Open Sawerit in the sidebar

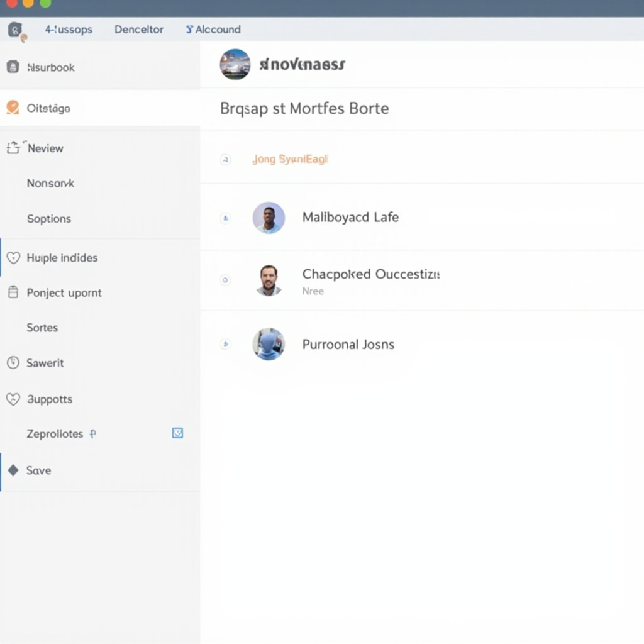click(45, 363)
